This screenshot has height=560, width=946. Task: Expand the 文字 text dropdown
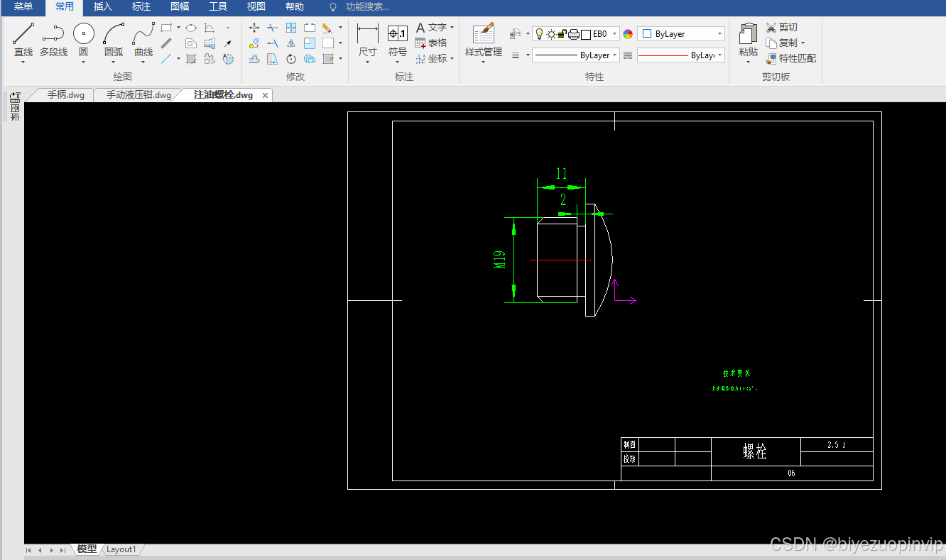click(452, 28)
